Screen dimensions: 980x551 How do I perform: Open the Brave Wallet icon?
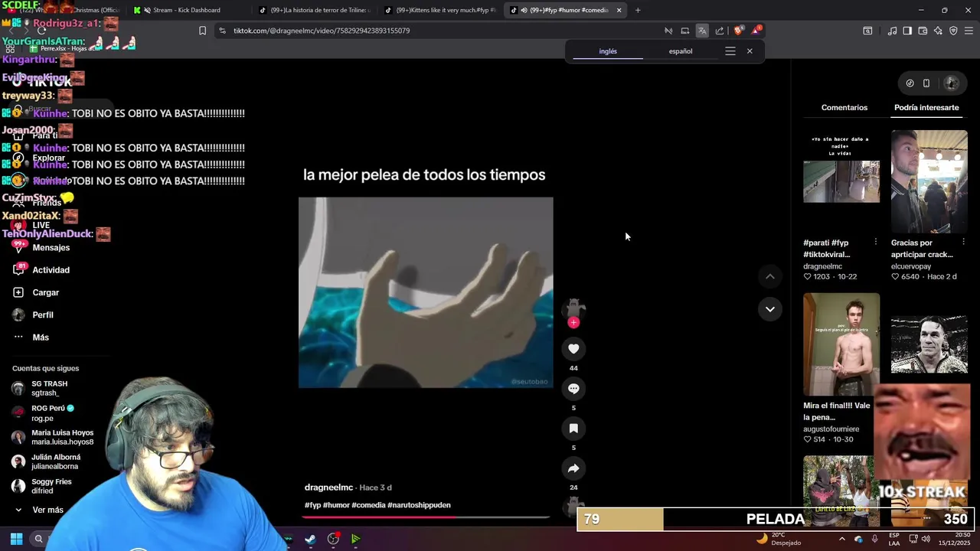point(923,31)
